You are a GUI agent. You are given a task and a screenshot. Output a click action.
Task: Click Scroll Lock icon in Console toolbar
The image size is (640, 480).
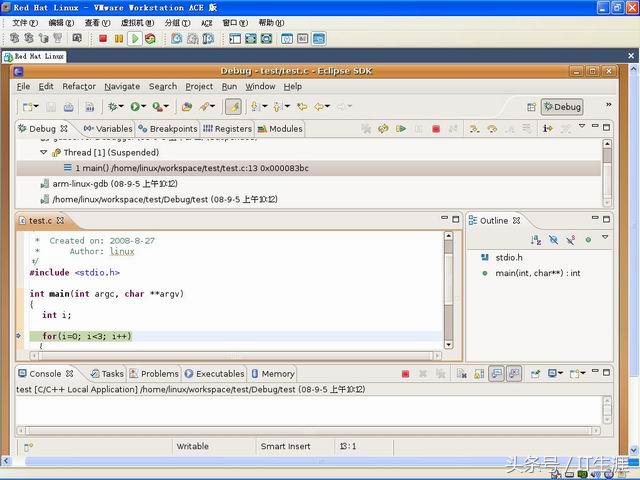click(479, 373)
